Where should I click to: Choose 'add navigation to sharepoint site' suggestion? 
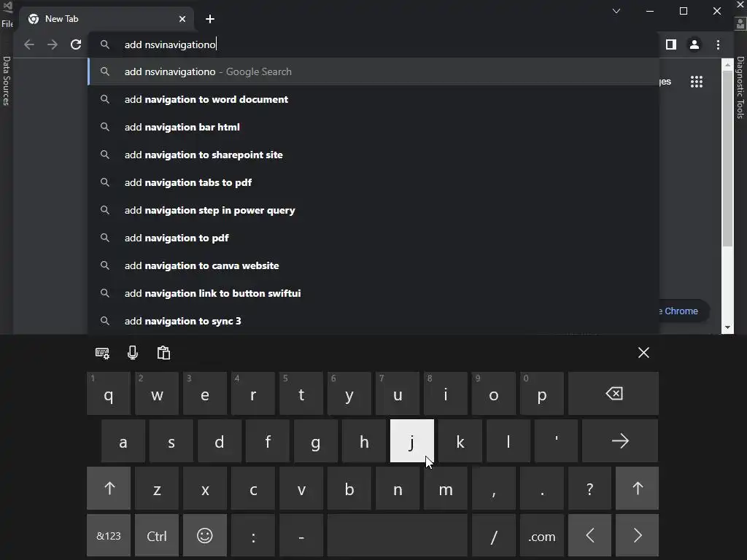[x=374, y=155]
